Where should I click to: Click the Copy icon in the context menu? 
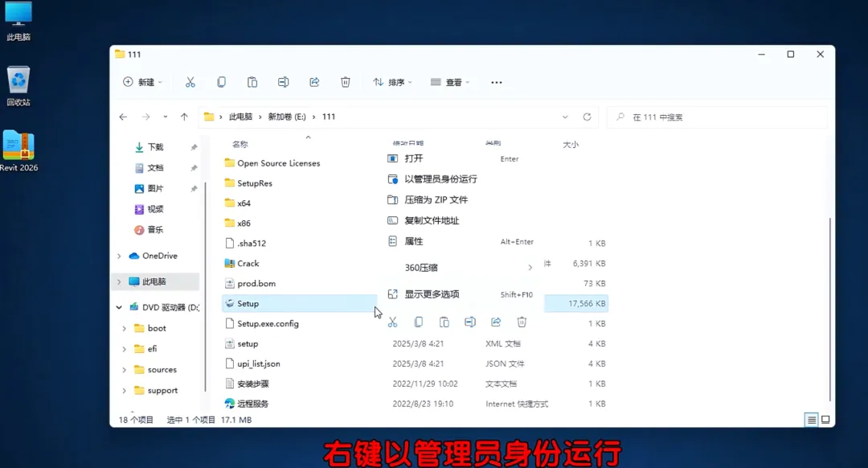click(419, 322)
